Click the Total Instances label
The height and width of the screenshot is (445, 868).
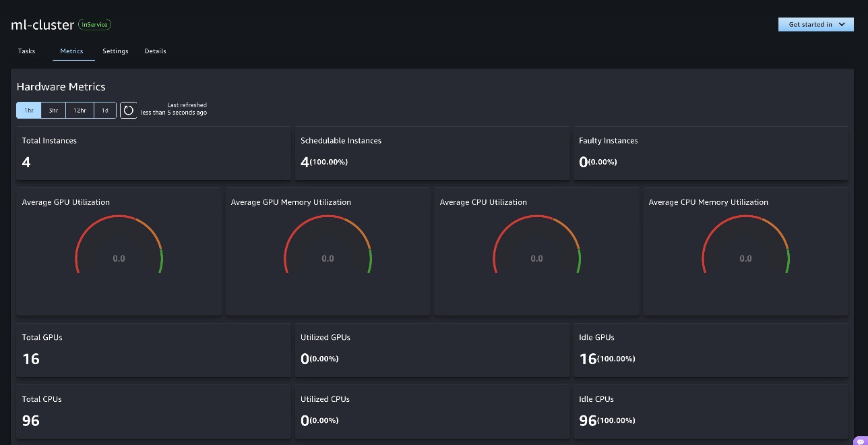click(x=50, y=141)
